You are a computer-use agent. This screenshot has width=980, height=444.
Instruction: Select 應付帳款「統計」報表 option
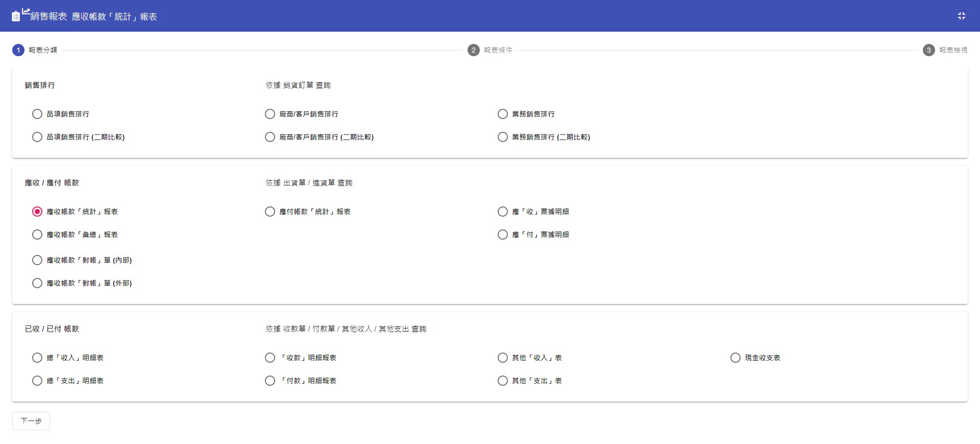tap(270, 212)
